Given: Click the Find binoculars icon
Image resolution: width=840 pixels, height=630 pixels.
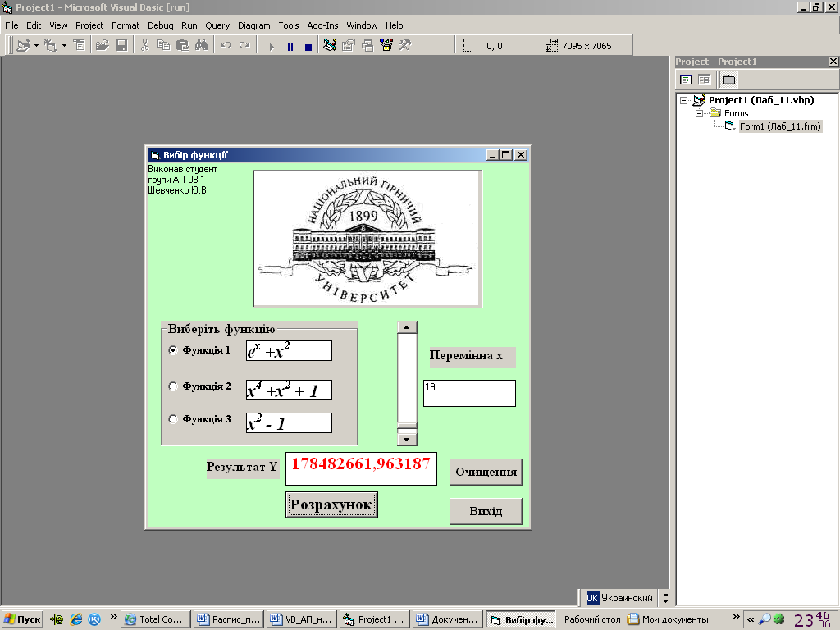Looking at the screenshot, I should click(202, 46).
